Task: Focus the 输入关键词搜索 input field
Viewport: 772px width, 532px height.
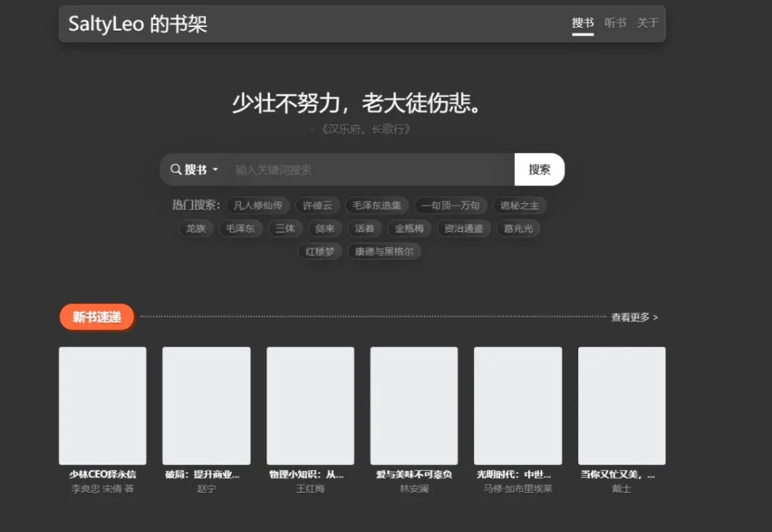Action: (x=371, y=170)
